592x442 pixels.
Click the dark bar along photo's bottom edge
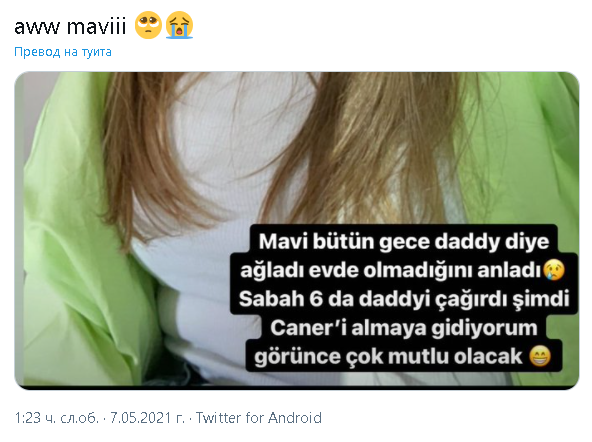click(297, 388)
